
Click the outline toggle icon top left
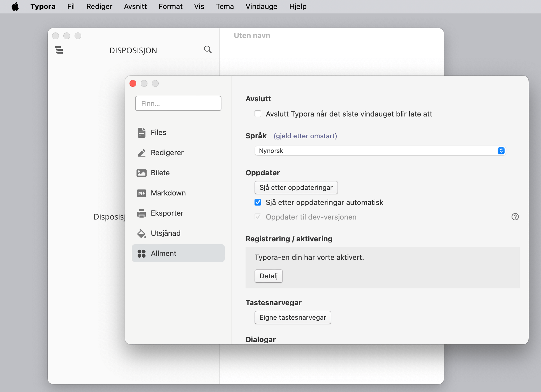(x=59, y=50)
